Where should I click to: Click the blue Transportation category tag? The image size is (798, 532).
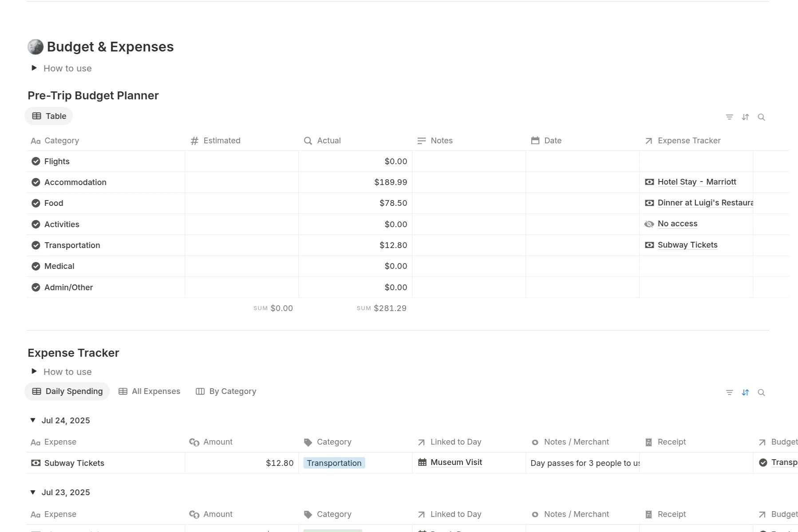pos(334,463)
